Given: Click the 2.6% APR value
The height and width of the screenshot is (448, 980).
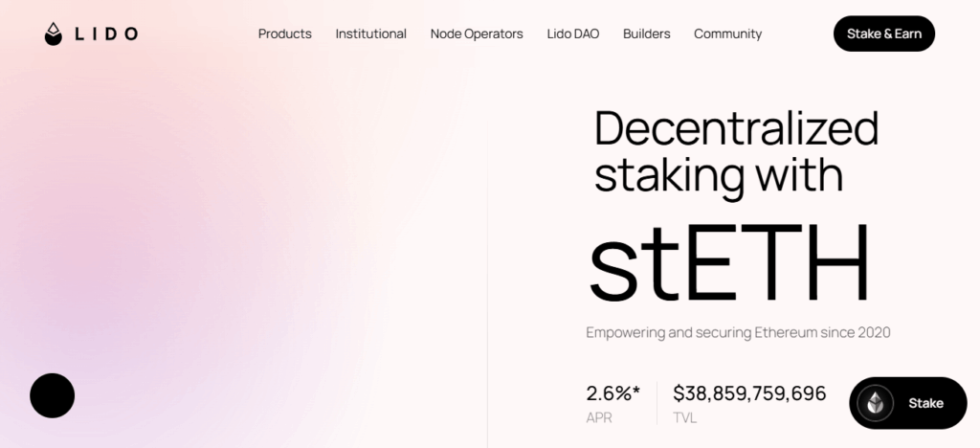Looking at the screenshot, I should coord(609,393).
